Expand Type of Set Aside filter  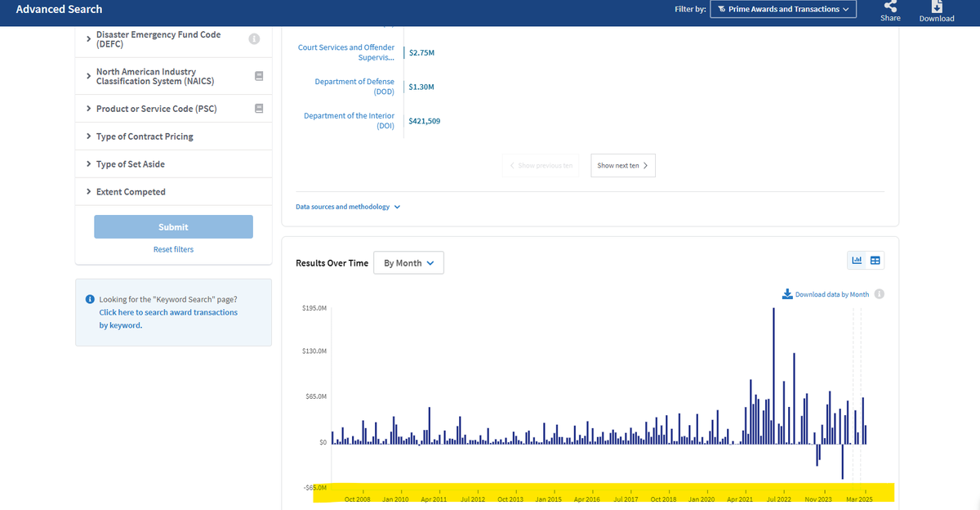pyautogui.click(x=173, y=164)
